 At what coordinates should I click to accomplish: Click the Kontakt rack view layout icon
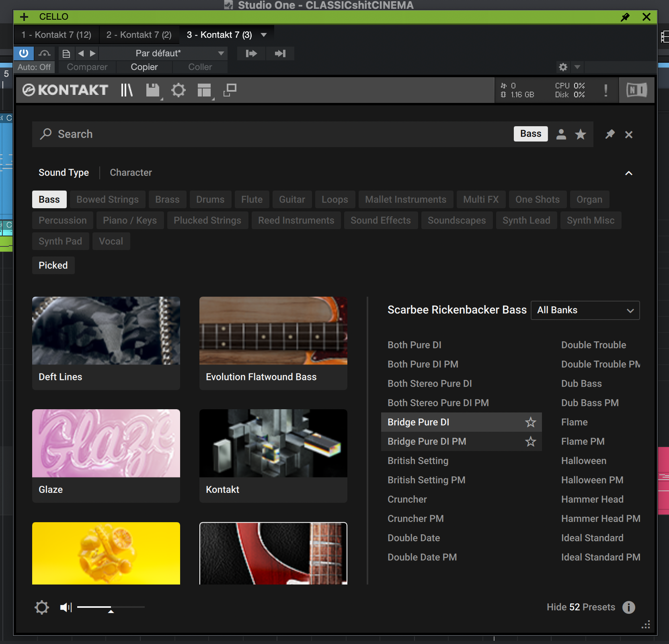(204, 90)
